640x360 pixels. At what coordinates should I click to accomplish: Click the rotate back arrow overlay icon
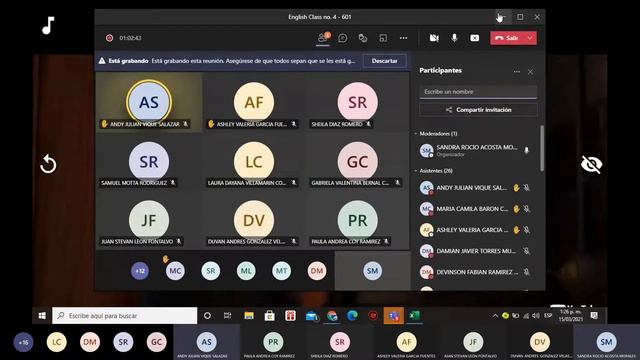(x=48, y=164)
